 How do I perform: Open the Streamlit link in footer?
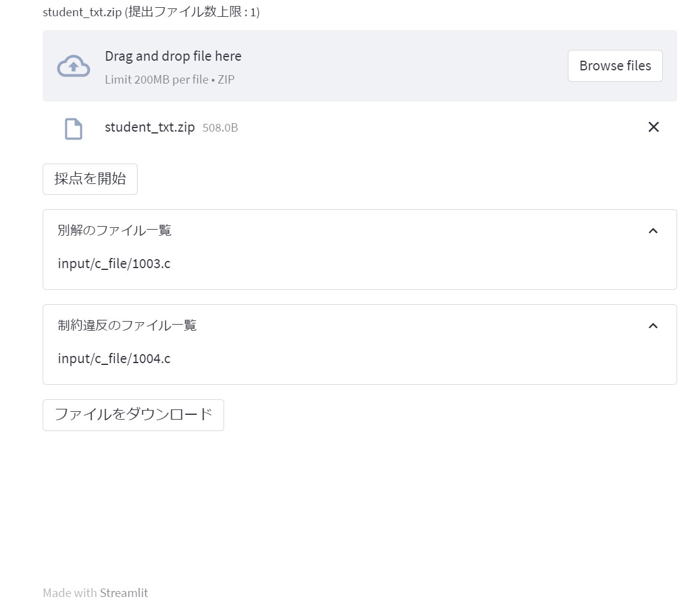coord(124,593)
